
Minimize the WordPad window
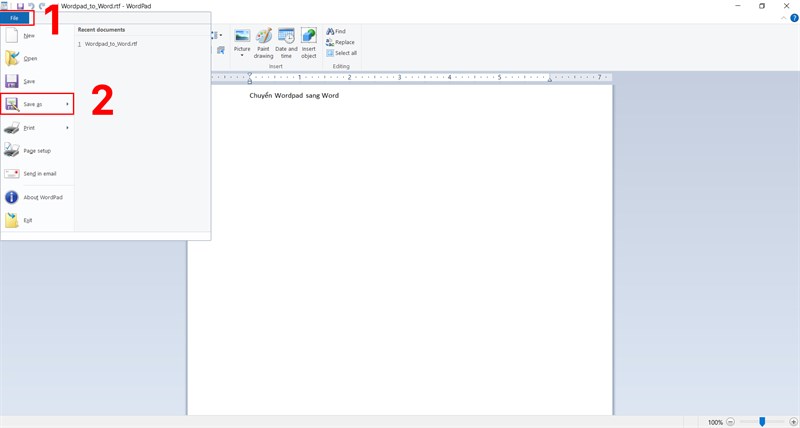pos(738,6)
